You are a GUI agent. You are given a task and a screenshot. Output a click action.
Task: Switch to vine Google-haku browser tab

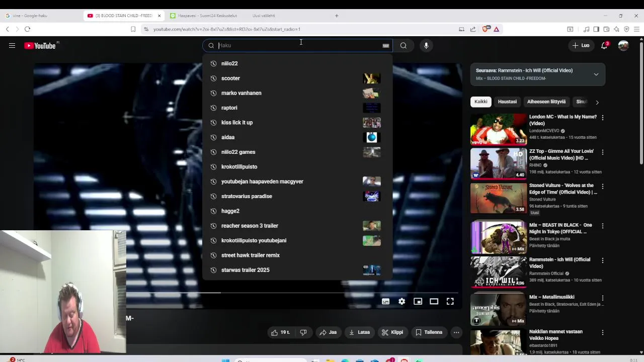point(42,16)
